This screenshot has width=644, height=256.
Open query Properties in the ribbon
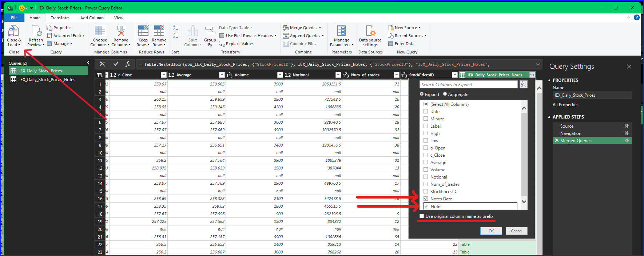pyautogui.click(x=59, y=28)
